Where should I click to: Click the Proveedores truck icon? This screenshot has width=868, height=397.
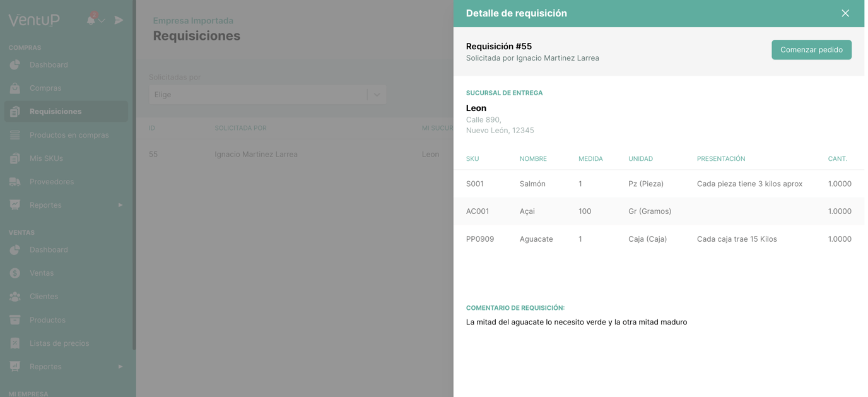tap(15, 182)
